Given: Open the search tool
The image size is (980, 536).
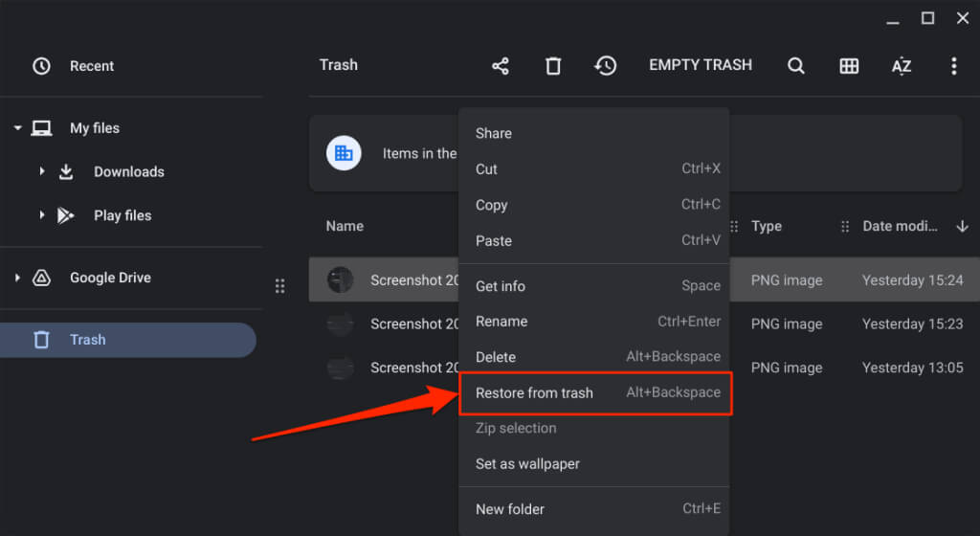Looking at the screenshot, I should pos(796,66).
